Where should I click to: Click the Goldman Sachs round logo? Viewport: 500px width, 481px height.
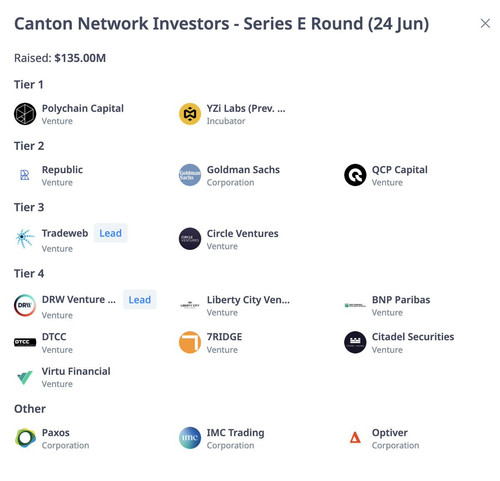coord(190,175)
